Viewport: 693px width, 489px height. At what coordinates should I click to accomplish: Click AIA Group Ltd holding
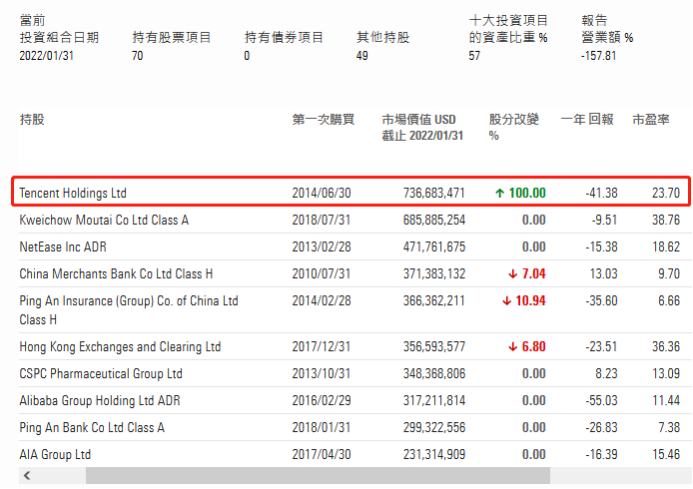coord(55,455)
